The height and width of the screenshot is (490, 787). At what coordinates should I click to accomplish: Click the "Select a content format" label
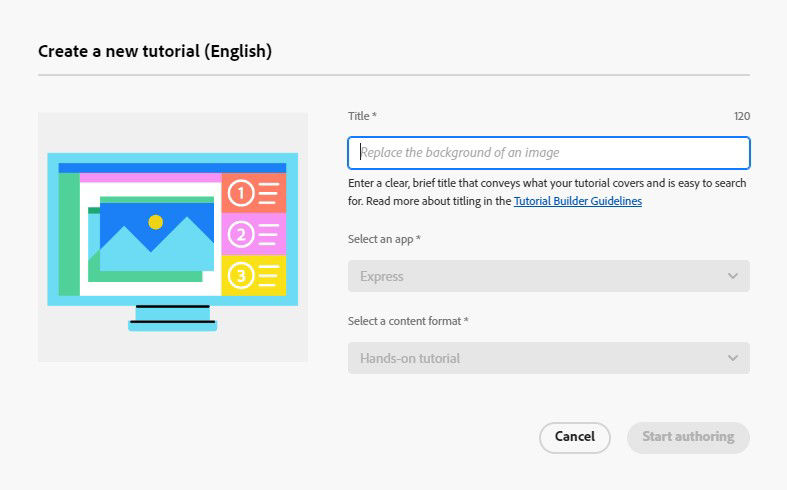pyautogui.click(x=408, y=321)
